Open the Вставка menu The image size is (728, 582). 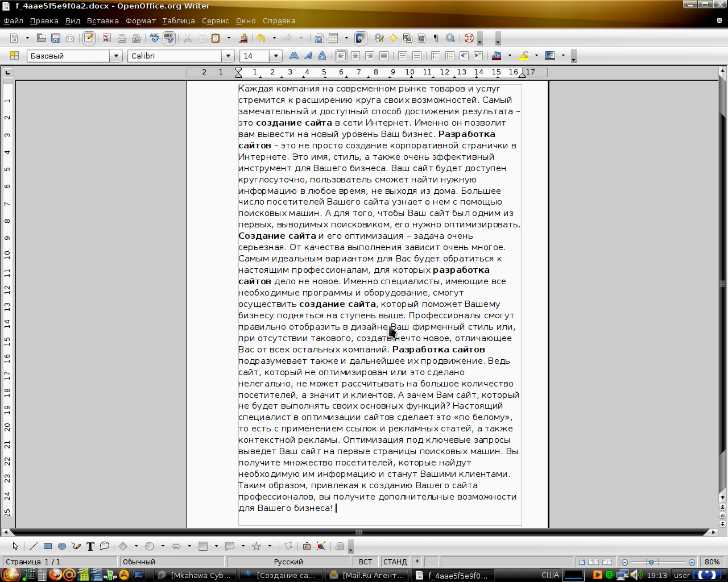[x=103, y=21]
